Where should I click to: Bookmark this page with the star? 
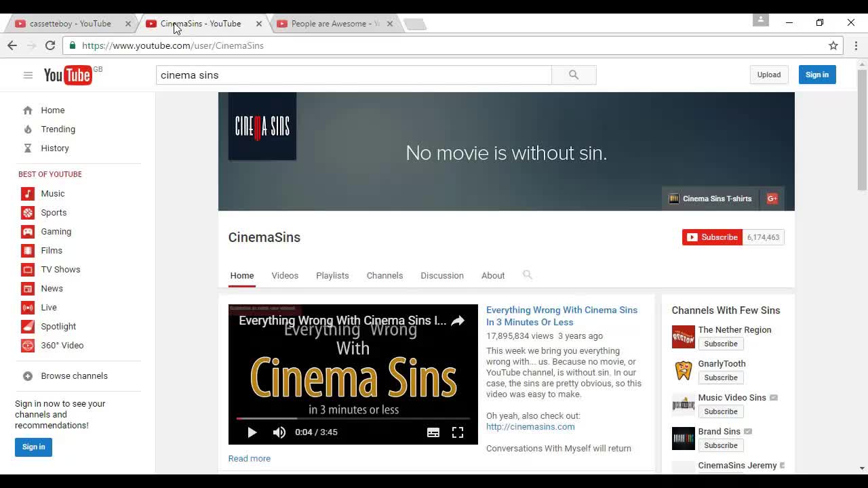[833, 45]
